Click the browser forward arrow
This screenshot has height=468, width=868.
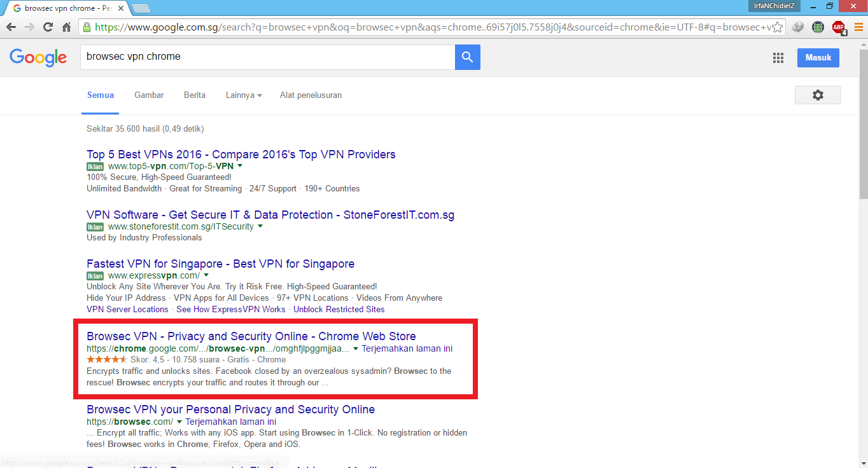tap(29, 27)
